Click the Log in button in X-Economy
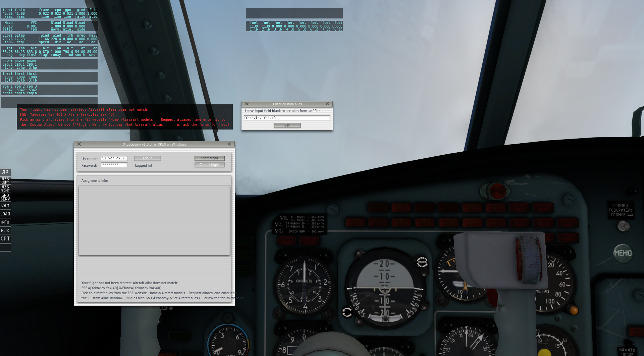The image size is (644, 356). click(148, 158)
